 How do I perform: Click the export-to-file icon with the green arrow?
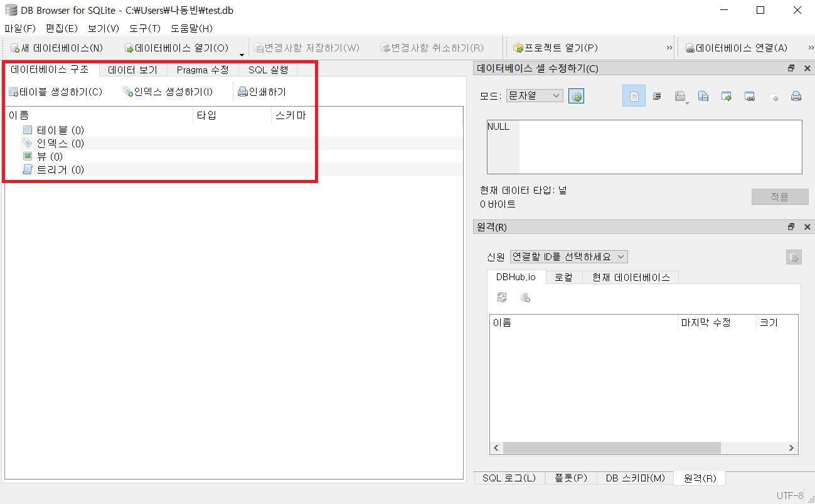tap(727, 96)
